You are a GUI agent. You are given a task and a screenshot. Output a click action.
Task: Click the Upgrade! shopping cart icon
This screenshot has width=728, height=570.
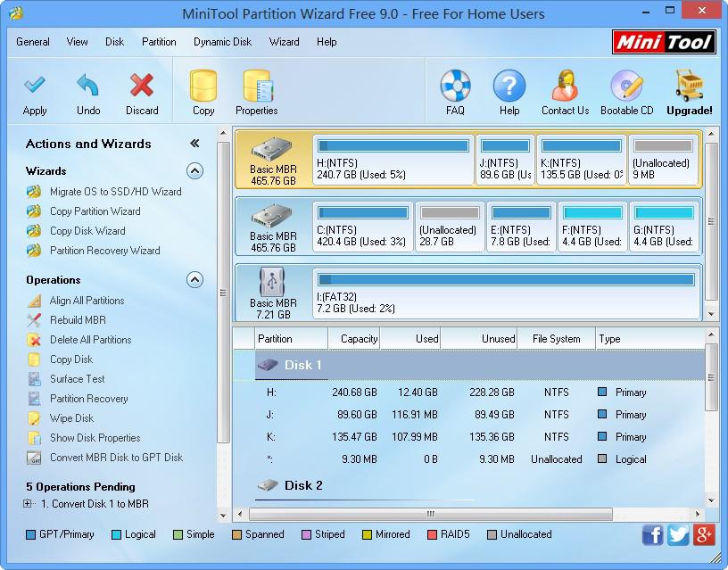pos(690,86)
